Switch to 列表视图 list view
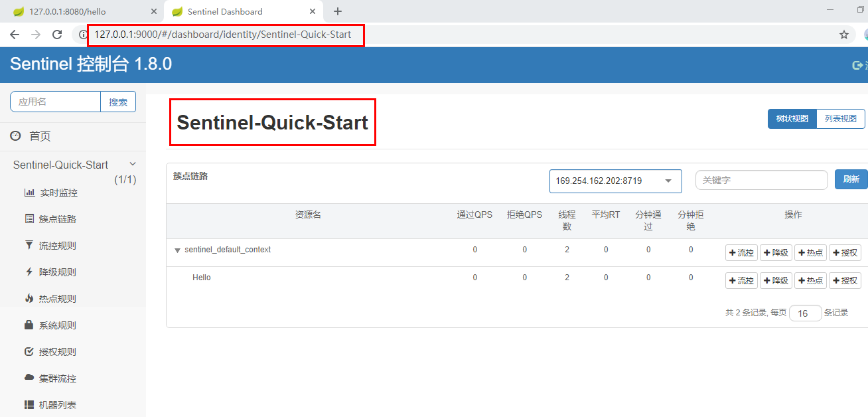Screen dimensions: 868x417 click(841, 119)
